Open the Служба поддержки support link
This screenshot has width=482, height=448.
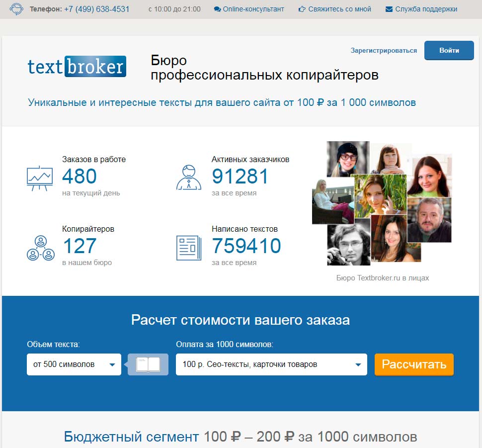coord(426,9)
